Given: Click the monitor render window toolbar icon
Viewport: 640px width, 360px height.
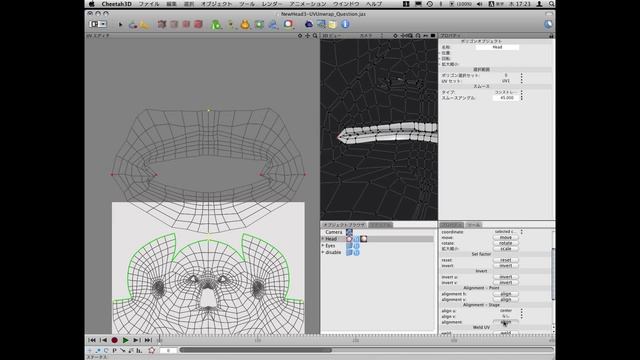Looking at the screenshot, I should coord(321,24).
